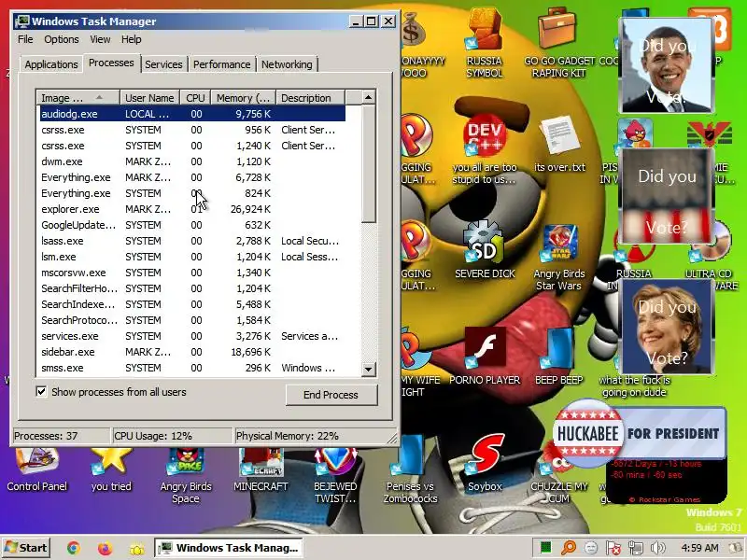Image resolution: width=747 pixels, height=560 pixels.
Task: Sort processes by User Name column
Action: coord(149,98)
